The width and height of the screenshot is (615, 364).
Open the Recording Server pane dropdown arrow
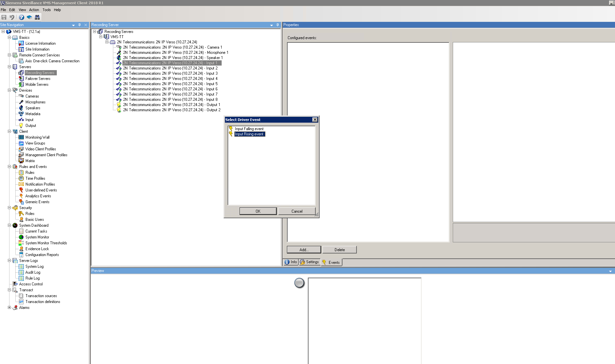(x=272, y=25)
